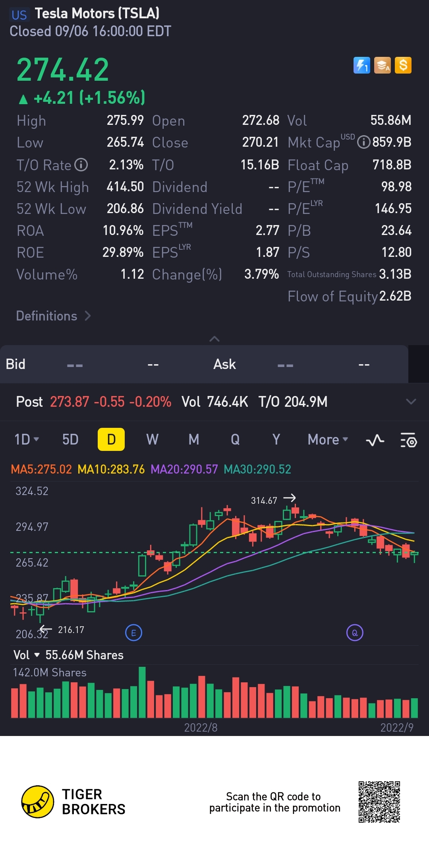This screenshot has width=429, height=868.
Task: Tap the blue lightning bolt icon
Action: coord(361,65)
